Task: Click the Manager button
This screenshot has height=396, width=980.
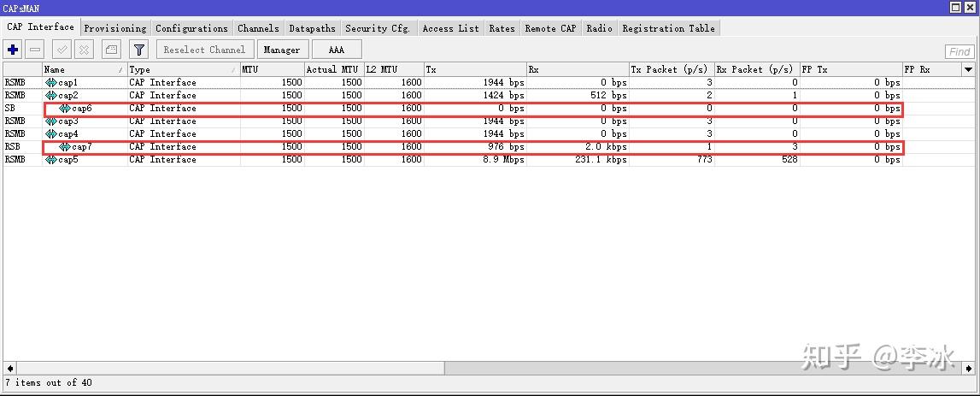Action: (x=282, y=50)
